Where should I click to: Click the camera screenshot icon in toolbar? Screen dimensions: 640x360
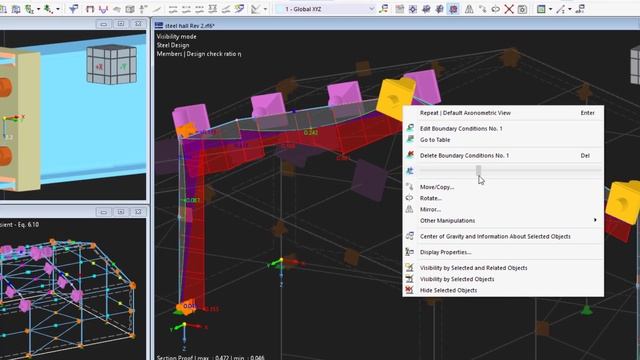(522, 9)
